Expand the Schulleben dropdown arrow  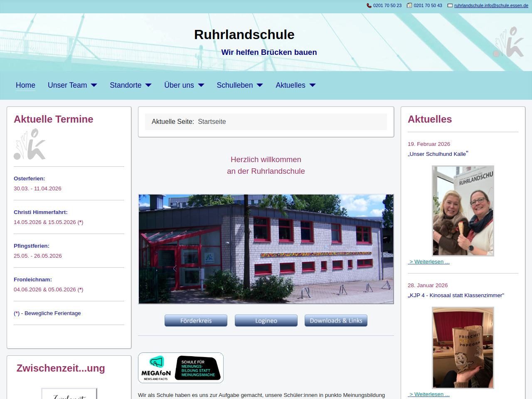pyautogui.click(x=260, y=85)
